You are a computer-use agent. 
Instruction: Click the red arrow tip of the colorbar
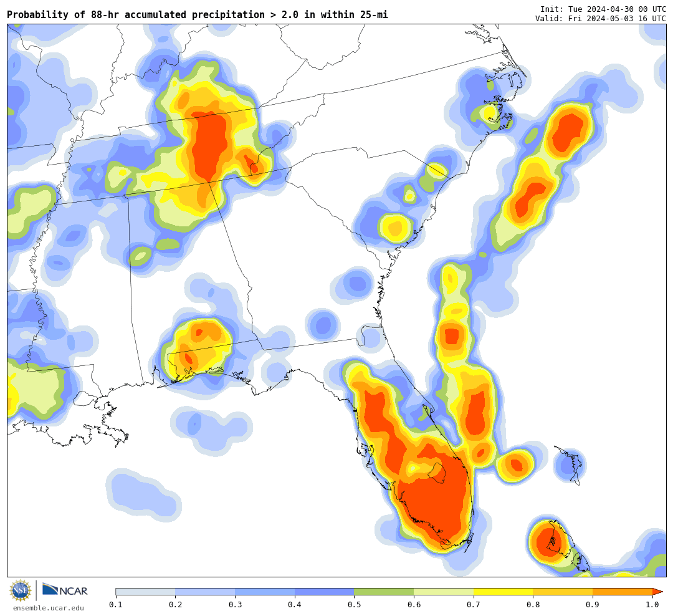(657, 592)
